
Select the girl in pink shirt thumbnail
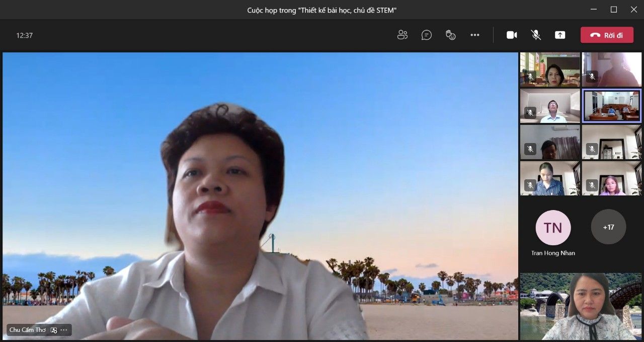612,178
